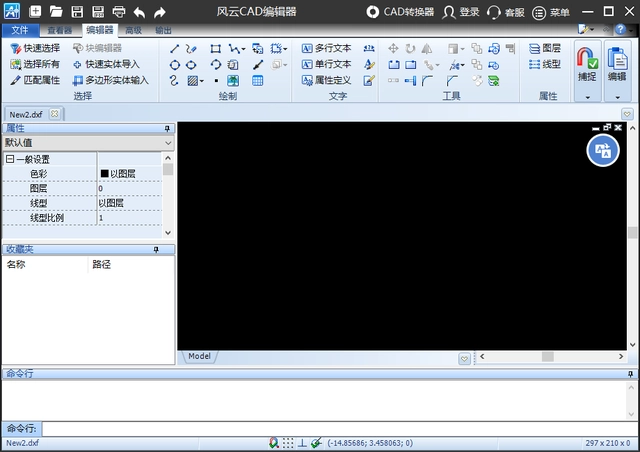Open the 默认值 dropdown in properties panel
Image resolution: width=640 pixels, height=452 pixels.
pos(168,143)
